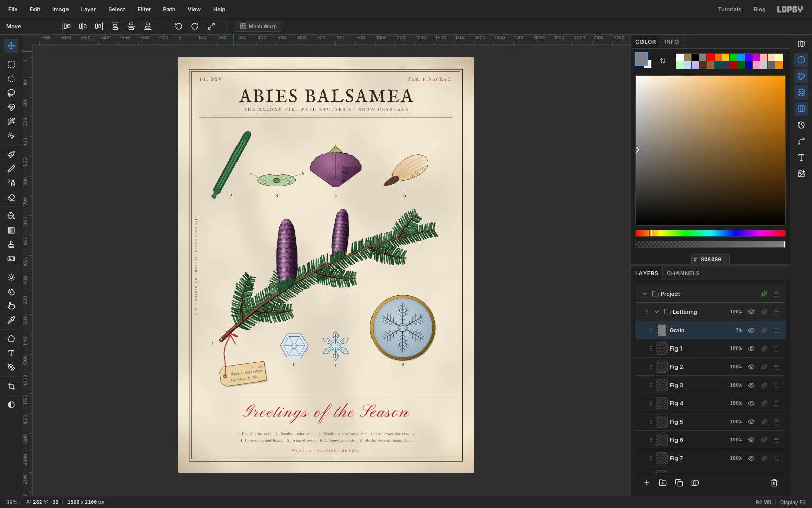Screen dimensions: 812x508
Task: Choose the Eyedropper tool
Action: [11, 320]
